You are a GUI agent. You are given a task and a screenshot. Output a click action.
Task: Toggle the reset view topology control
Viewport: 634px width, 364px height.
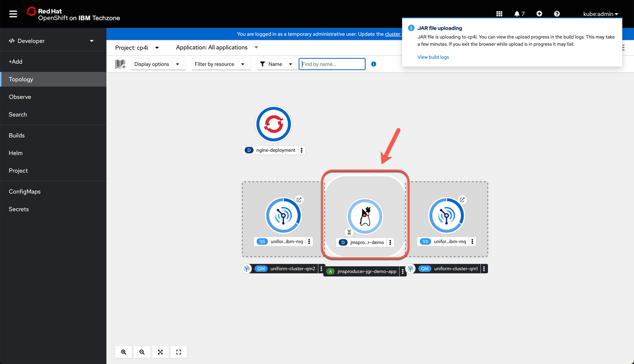pyautogui.click(x=179, y=352)
